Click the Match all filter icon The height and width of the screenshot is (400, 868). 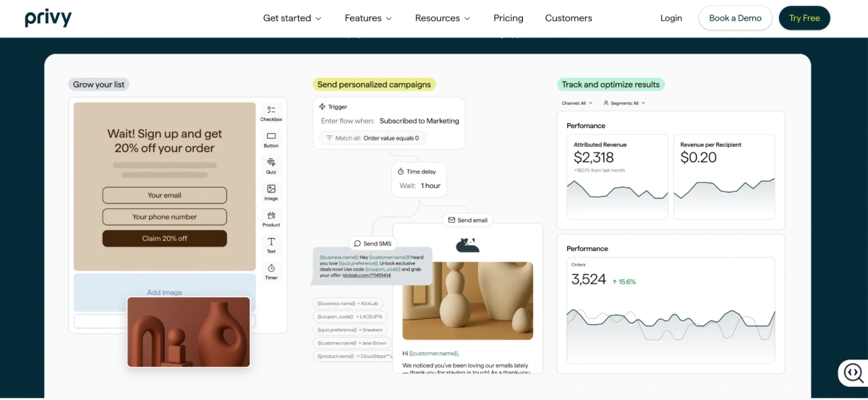pos(329,137)
